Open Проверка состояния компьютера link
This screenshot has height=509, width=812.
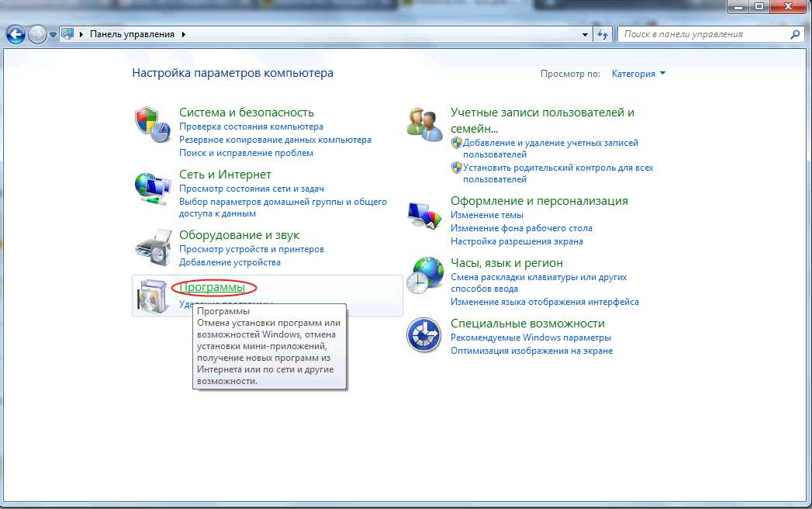click(251, 126)
